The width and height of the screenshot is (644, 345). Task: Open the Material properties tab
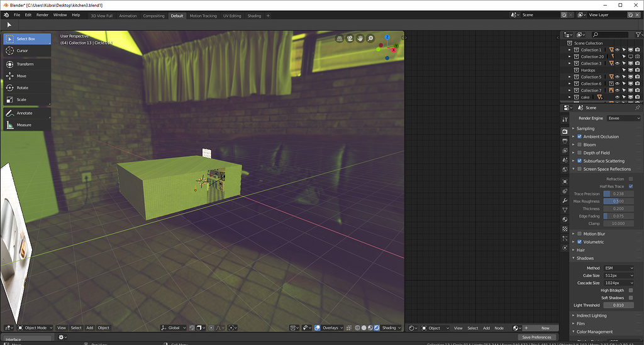tap(565, 219)
